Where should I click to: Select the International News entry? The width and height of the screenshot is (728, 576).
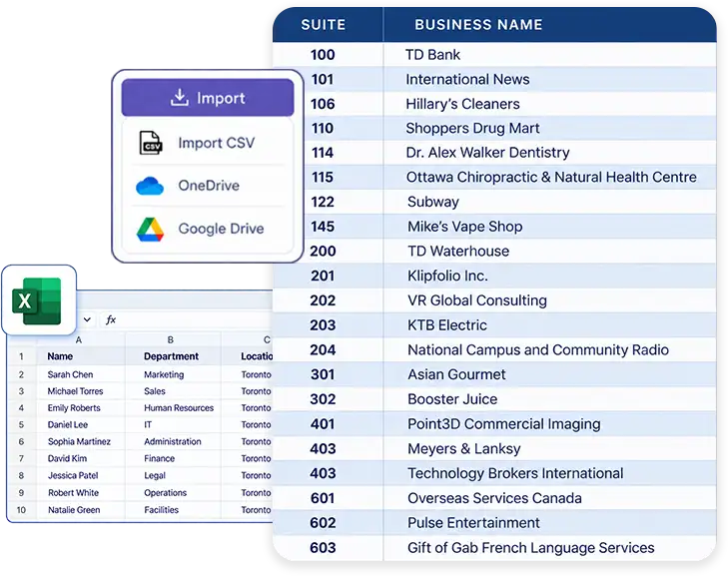[467, 80]
